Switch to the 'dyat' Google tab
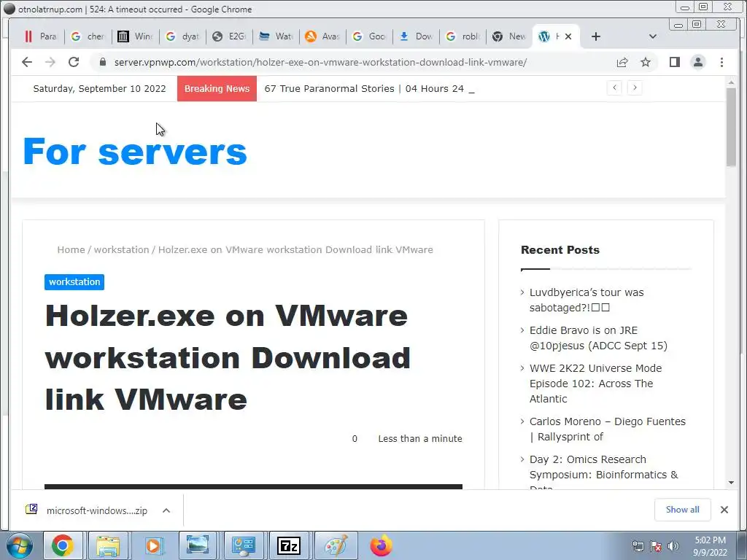The height and width of the screenshot is (560, 747). click(x=183, y=36)
